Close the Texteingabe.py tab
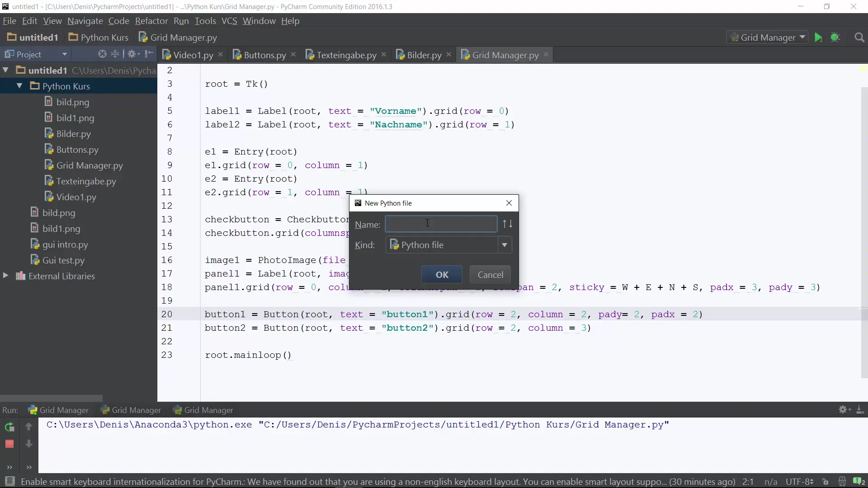 point(384,54)
